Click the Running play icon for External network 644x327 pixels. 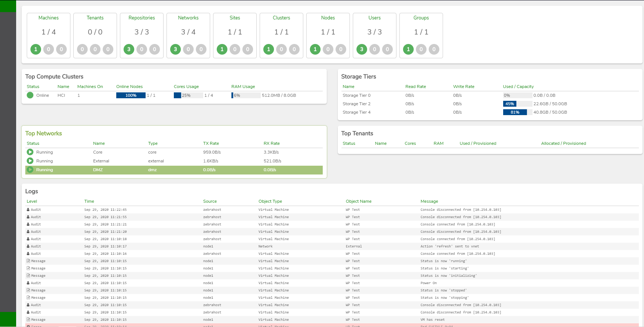(x=30, y=161)
